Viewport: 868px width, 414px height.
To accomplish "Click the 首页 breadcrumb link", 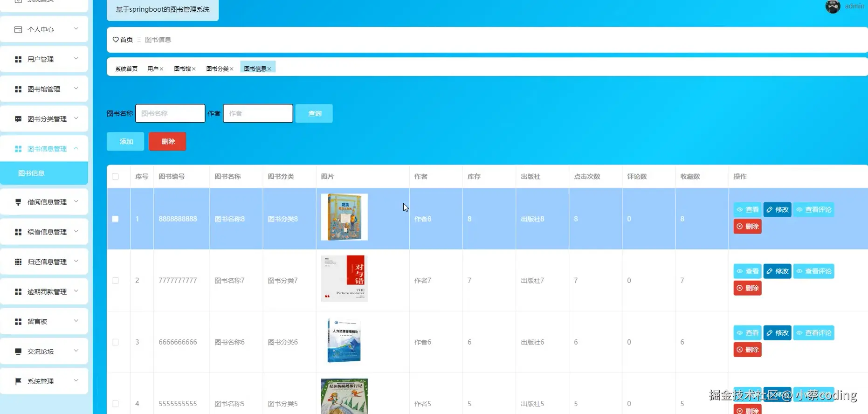I will point(126,40).
